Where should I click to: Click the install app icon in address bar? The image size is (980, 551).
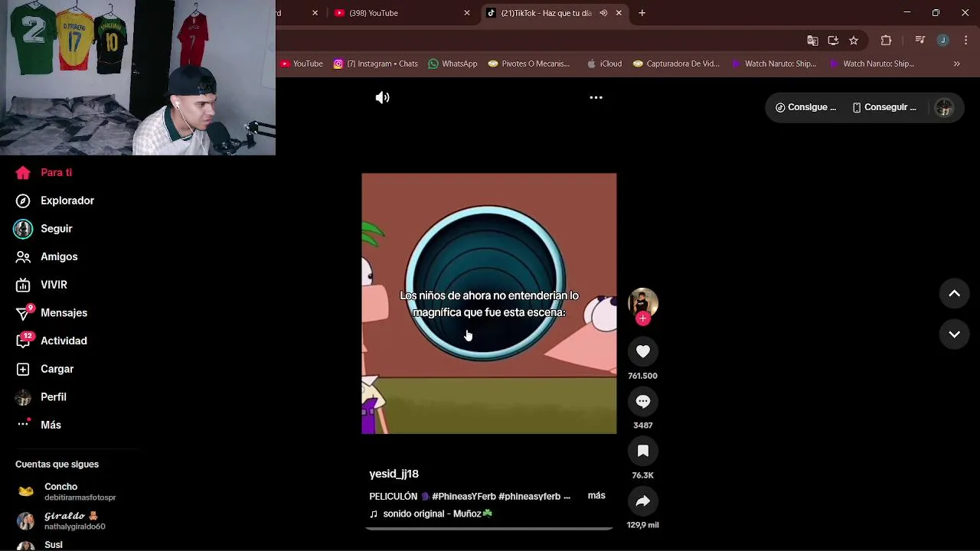(x=833, y=41)
